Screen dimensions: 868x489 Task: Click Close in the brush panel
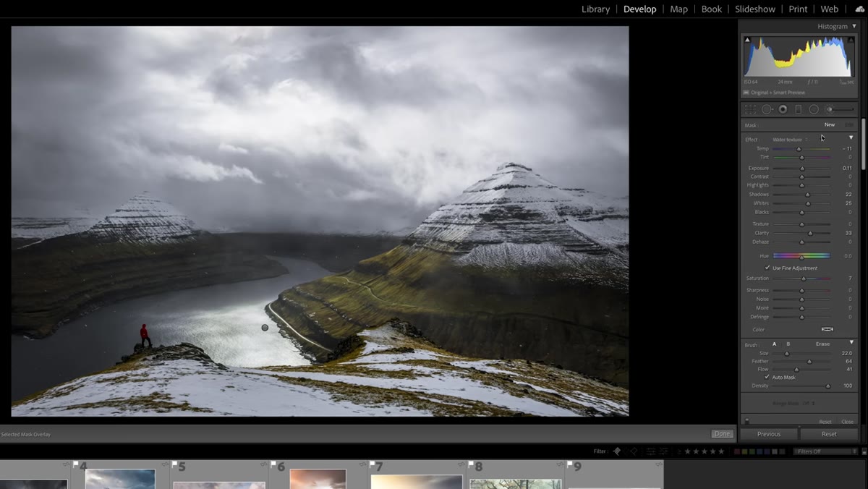click(x=848, y=421)
